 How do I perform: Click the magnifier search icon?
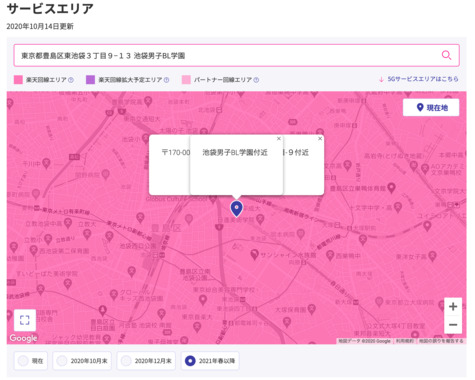click(446, 55)
